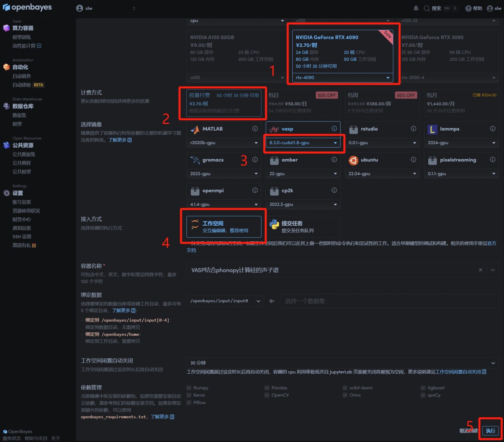Clear the container name with X icon
The image size is (504, 442).
point(480,270)
